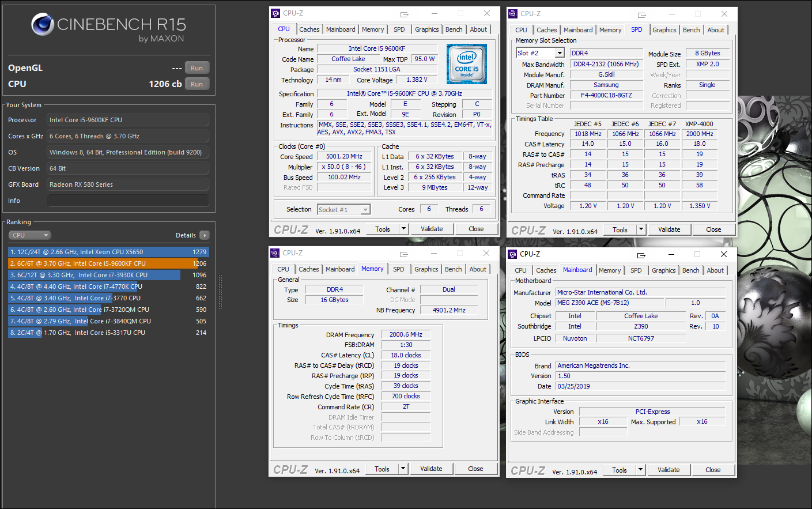Screen dimensions: 812x509
Task: Open Mainboard tab in SPD window
Action: [x=578, y=30]
